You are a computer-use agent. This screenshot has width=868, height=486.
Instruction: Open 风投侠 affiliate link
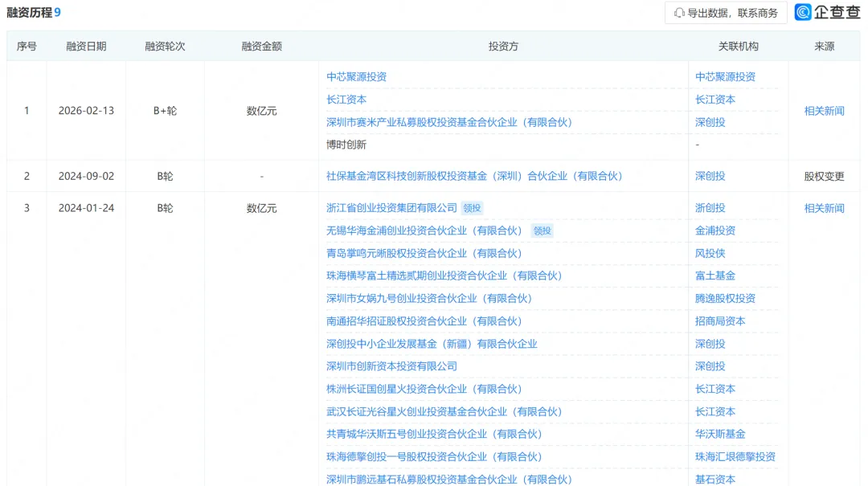pos(710,254)
